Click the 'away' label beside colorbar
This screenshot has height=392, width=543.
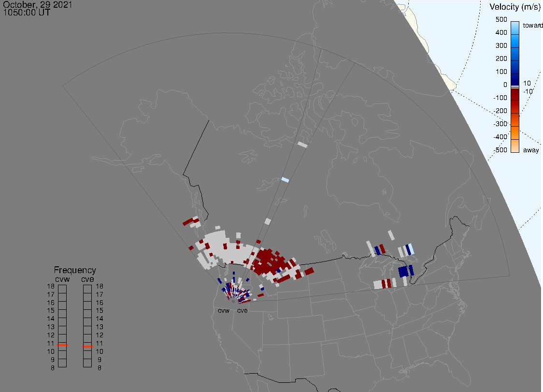tap(531, 150)
